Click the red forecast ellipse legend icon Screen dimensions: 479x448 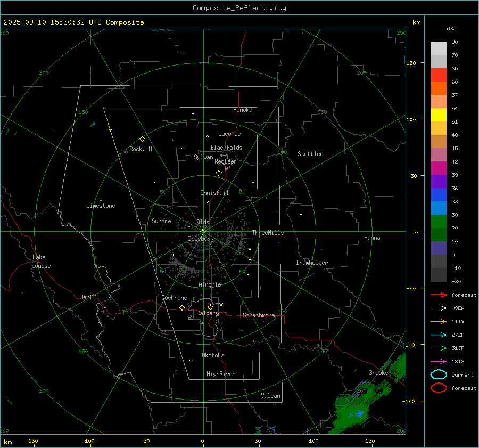point(439,388)
